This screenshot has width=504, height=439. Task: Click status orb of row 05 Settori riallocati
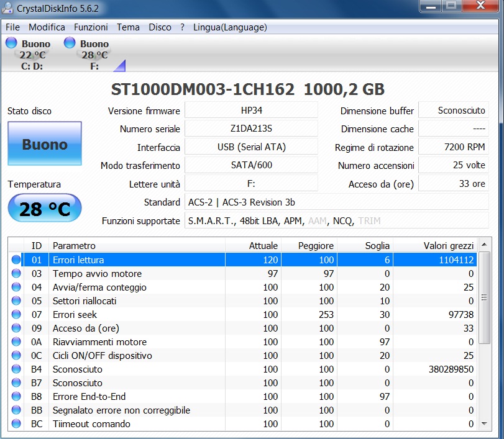(16, 301)
